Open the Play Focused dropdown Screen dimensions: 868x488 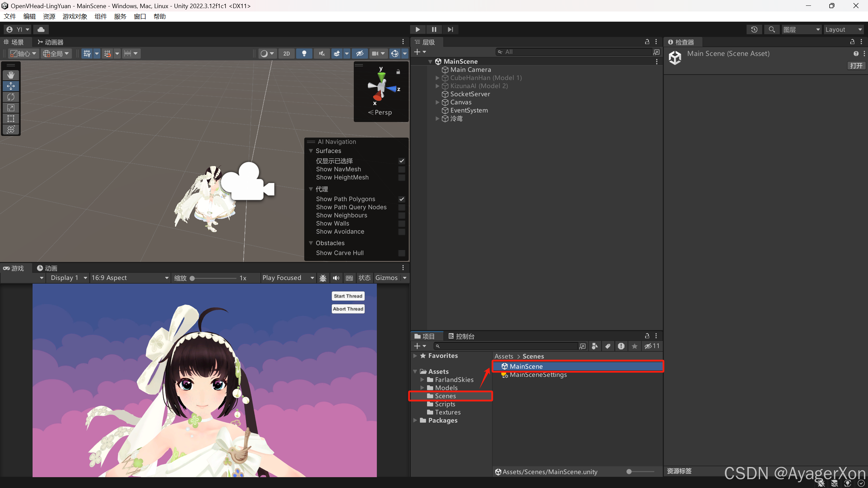[x=288, y=278]
